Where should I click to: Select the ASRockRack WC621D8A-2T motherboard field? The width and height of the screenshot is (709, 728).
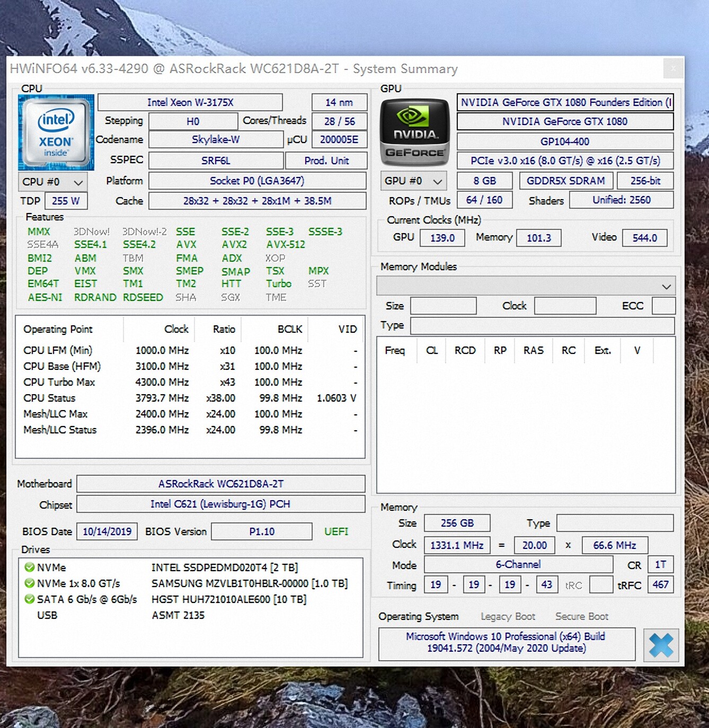(221, 484)
